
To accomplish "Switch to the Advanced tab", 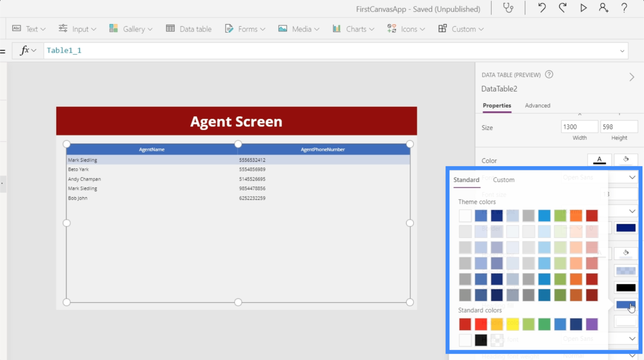I will (x=537, y=106).
